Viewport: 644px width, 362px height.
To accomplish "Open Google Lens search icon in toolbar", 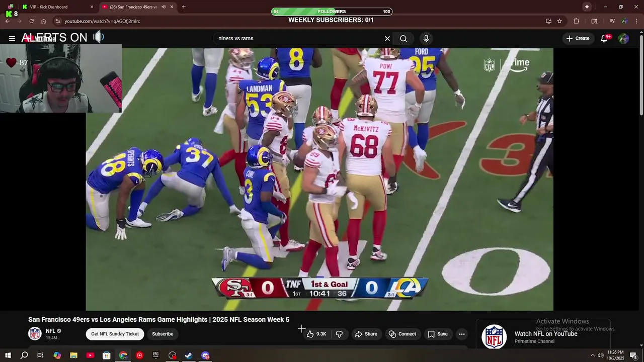I will click(x=594, y=21).
